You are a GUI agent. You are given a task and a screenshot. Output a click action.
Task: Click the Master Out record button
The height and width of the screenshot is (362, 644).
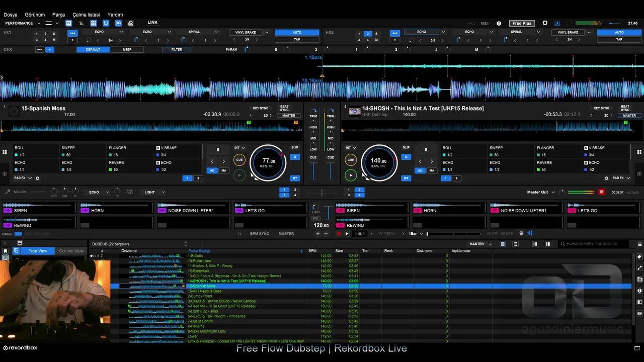tap(601, 192)
